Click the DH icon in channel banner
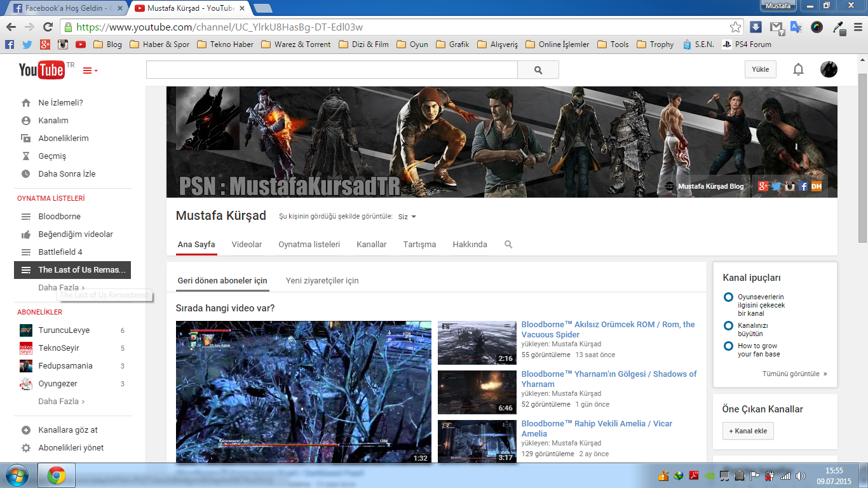 817,186
